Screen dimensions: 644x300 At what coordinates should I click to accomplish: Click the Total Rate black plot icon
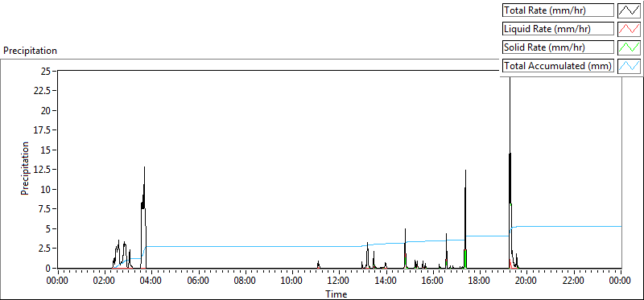[x=630, y=10]
